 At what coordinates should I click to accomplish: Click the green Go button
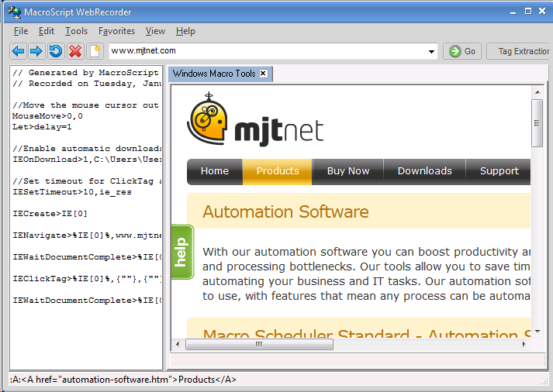click(462, 51)
